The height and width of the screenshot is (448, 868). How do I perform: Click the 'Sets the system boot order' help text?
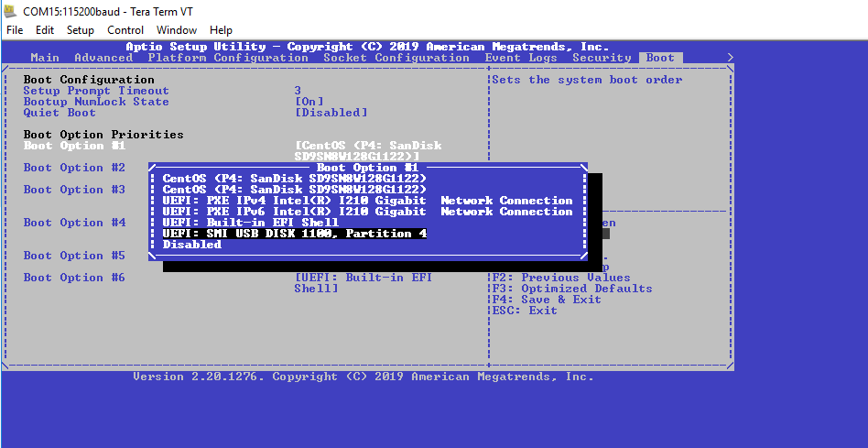(587, 80)
